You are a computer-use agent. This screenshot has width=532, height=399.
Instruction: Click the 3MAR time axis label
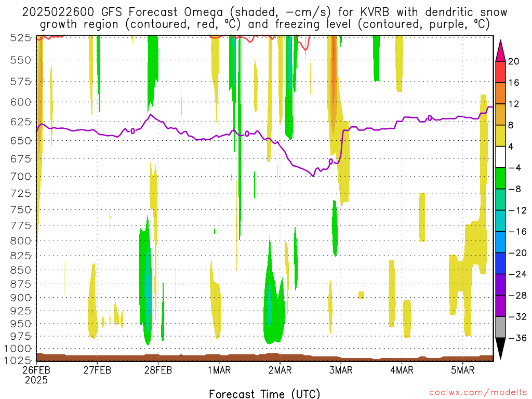point(341,370)
